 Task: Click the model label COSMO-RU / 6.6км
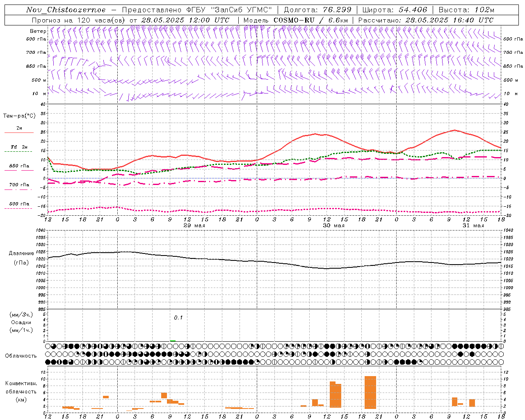(311, 20)
